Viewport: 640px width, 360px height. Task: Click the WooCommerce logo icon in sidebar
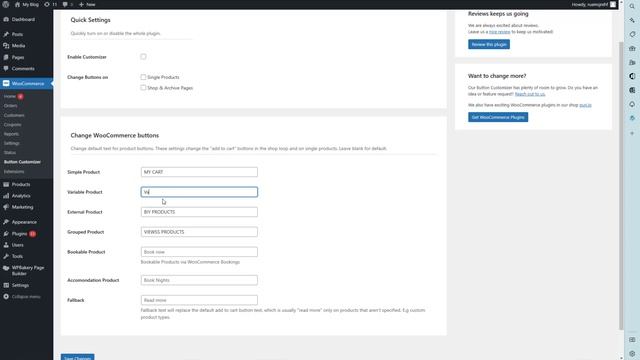coord(6,83)
